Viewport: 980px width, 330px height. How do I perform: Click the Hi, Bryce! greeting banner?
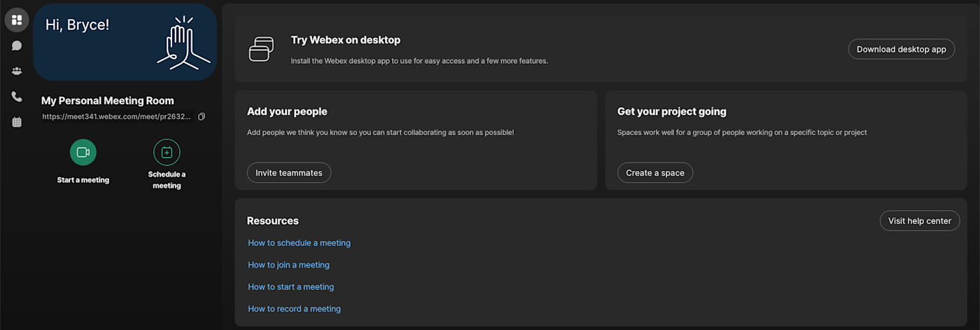125,42
